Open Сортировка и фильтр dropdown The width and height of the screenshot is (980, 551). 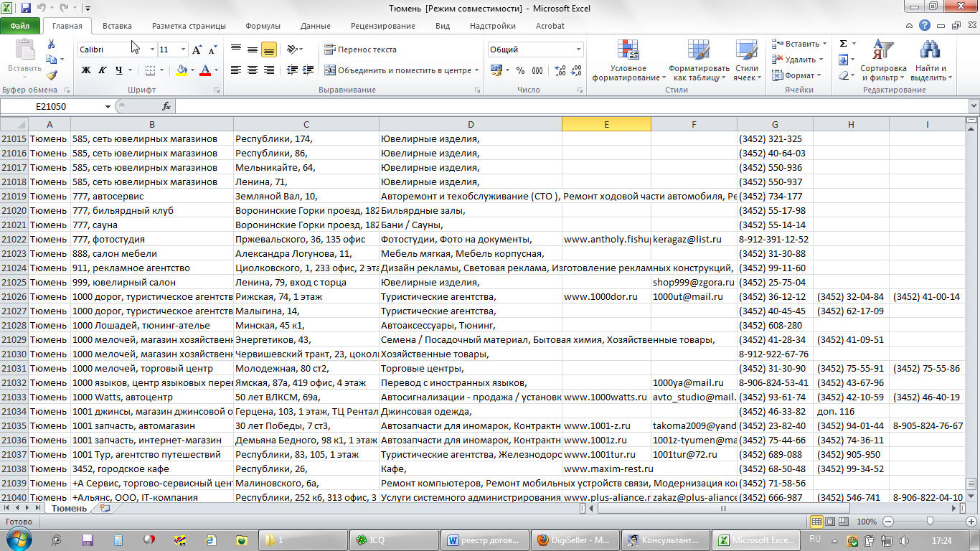pos(883,60)
